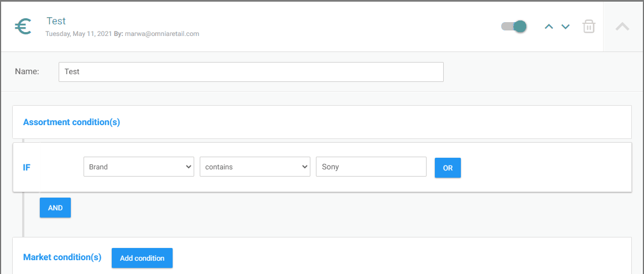
Task: Click the Name: field label
Action: point(27,71)
